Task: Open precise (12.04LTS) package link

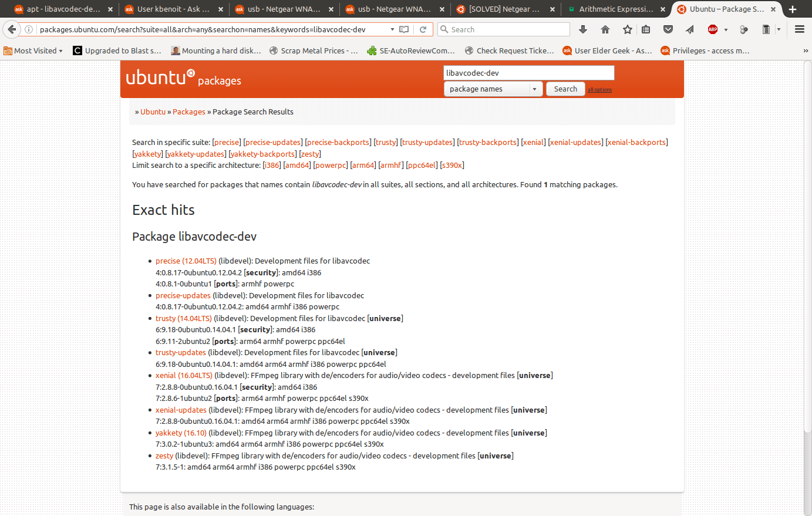Action: coord(186,261)
